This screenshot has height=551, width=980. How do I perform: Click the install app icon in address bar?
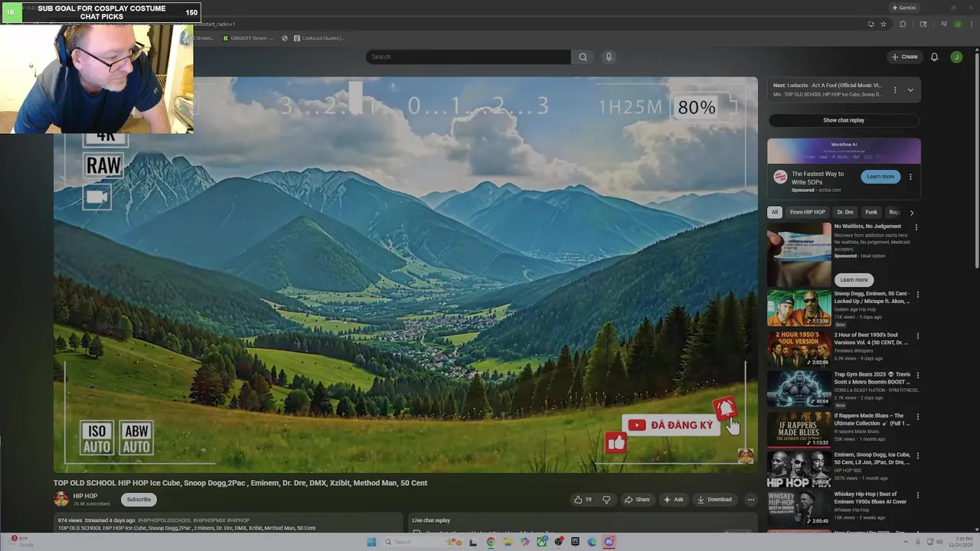[x=871, y=24]
